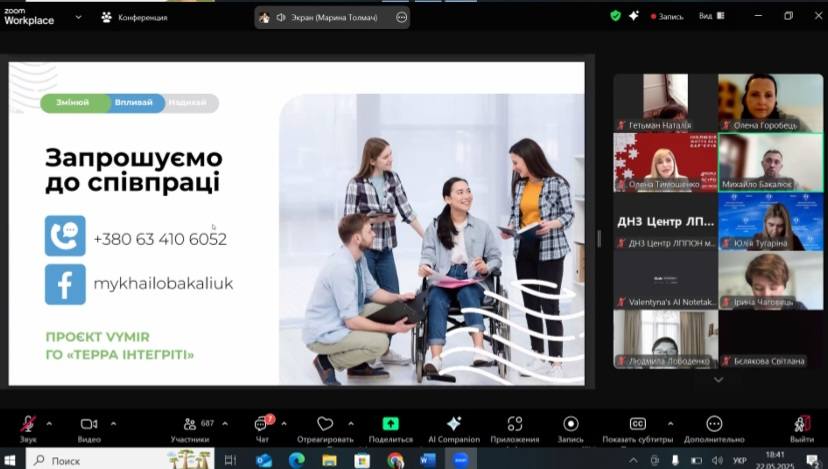Click the Отреагировать heart reactions icon
Image resolution: width=828 pixels, height=469 pixels.
325,424
